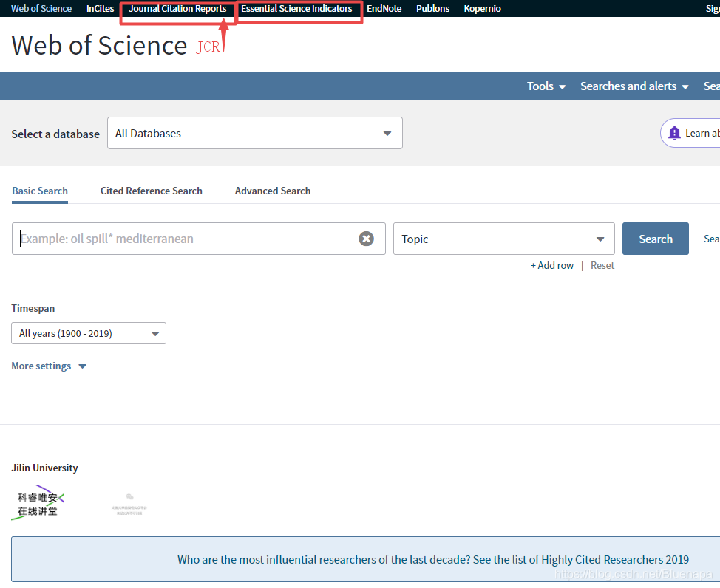Screen dimensions: 720x588
Task: Open the Tools menu
Action: [546, 86]
